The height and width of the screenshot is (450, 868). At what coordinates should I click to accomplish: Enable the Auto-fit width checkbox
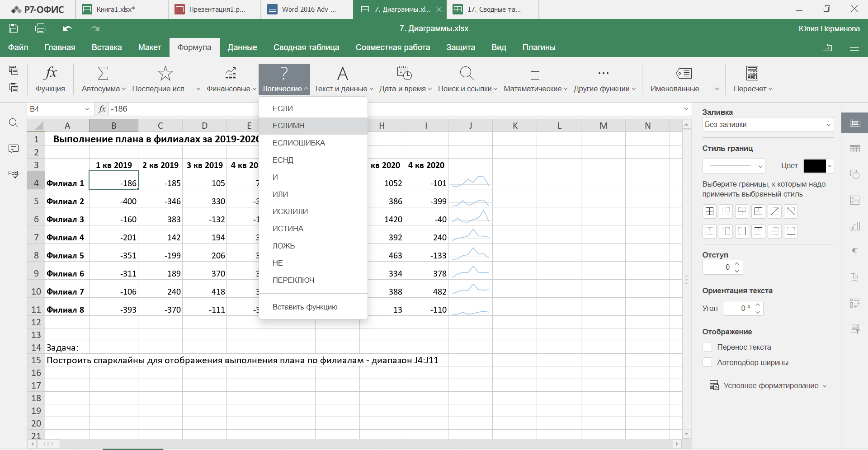708,362
